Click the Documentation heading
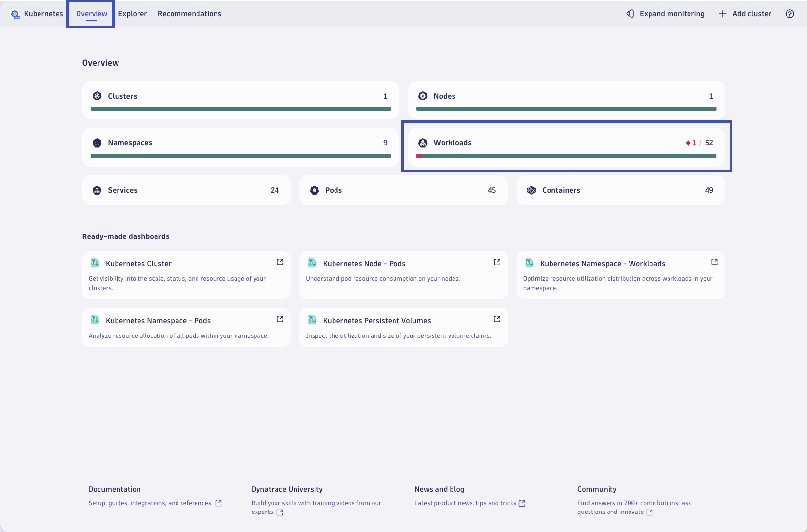This screenshot has height=532, width=807. 115,489
